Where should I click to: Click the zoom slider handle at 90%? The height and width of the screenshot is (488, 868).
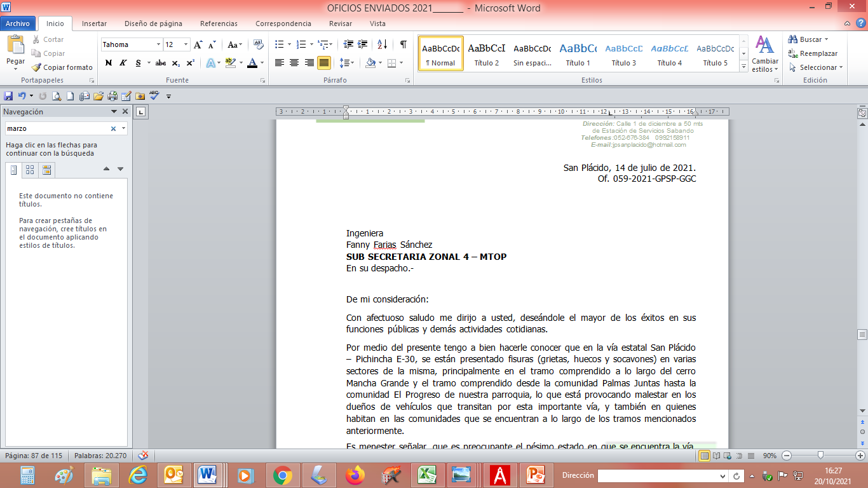[x=821, y=456]
